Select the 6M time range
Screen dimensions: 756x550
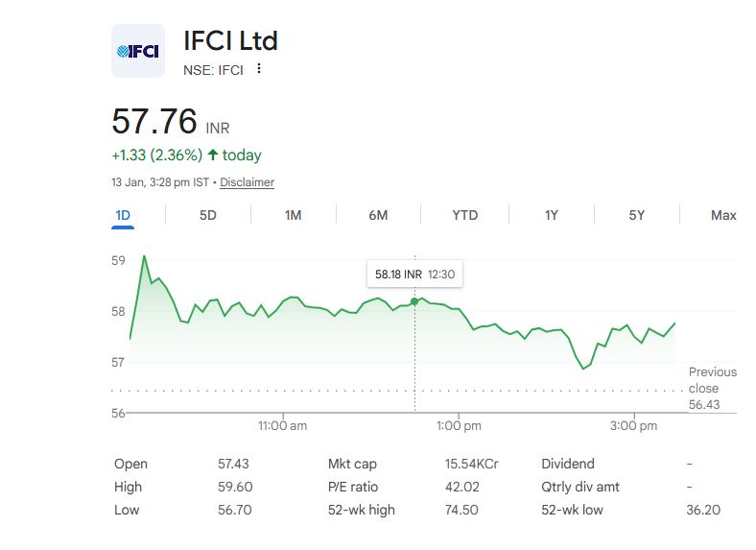click(x=378, y=215)
